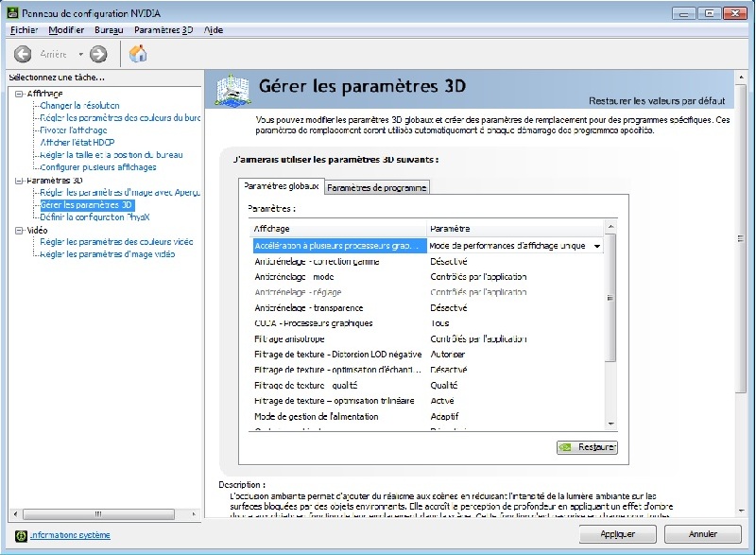Click the settings list scrollbar thumb
The image size is (756, 555).
click(x=610, y=298)
